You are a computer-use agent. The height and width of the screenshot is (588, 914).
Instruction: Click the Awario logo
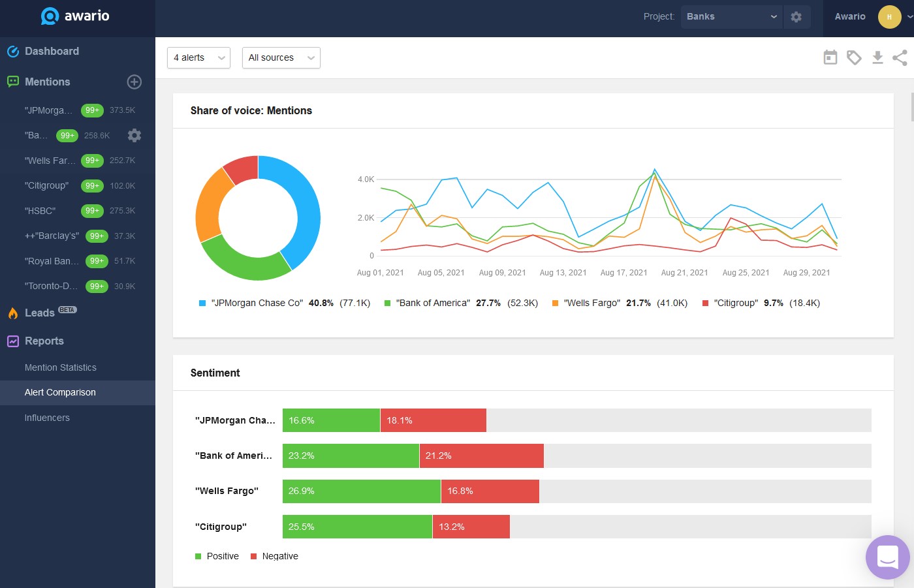pyautogui.click(x=75, y=16)
